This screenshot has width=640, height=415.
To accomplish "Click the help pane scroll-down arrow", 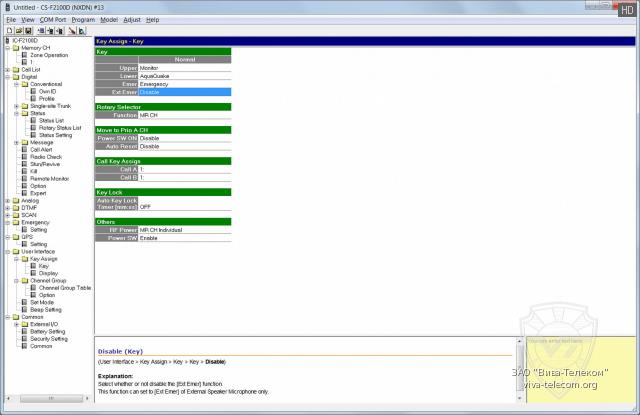I will [520, 398].
